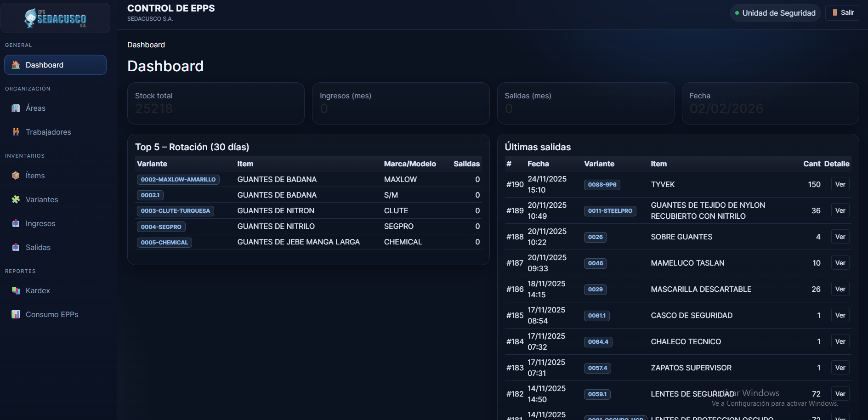Click the Trabajadores people icon
This screenshot has height=420, width=868.
pos(16,132)
